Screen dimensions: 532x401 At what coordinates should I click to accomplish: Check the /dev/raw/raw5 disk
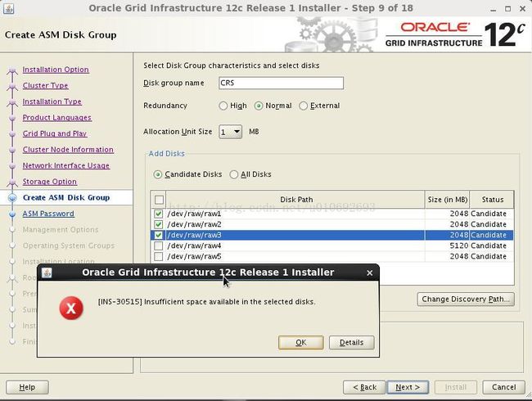(159, 256)
